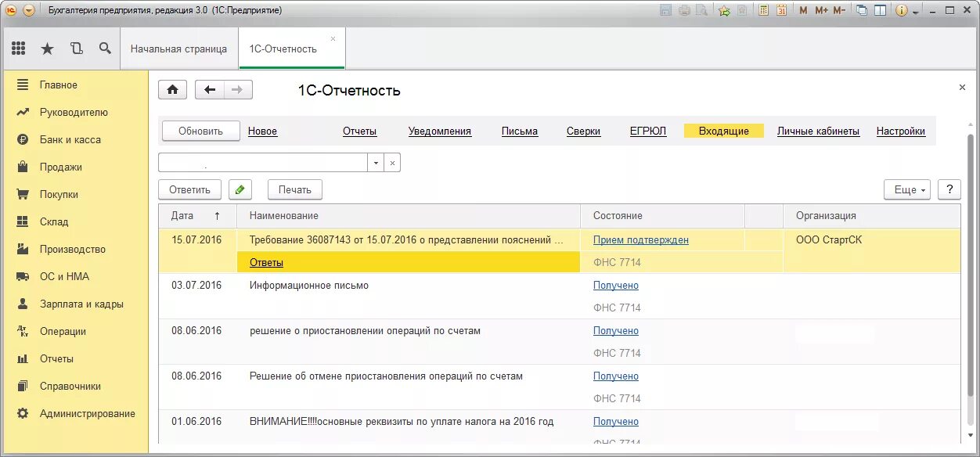
Task: Open Зарплата и кадры section
Action: click(x=81, y=304)
